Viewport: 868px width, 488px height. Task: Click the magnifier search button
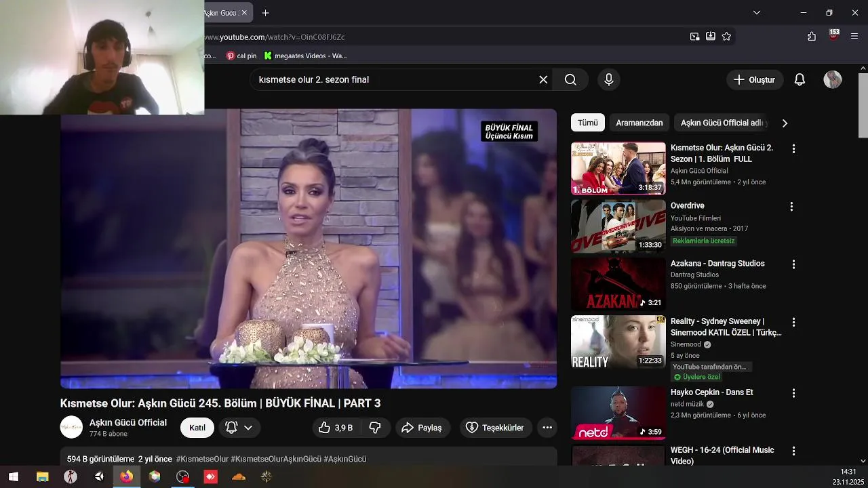(570, 79)
